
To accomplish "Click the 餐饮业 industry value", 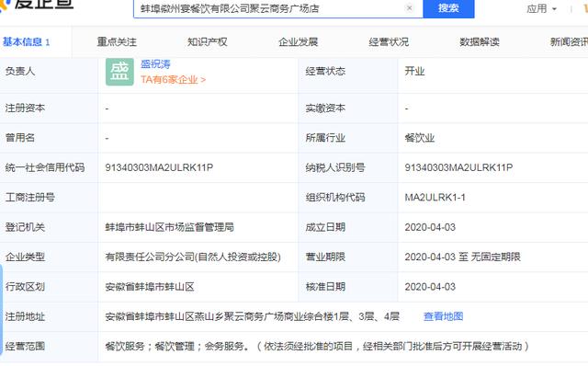I will 420,138.
